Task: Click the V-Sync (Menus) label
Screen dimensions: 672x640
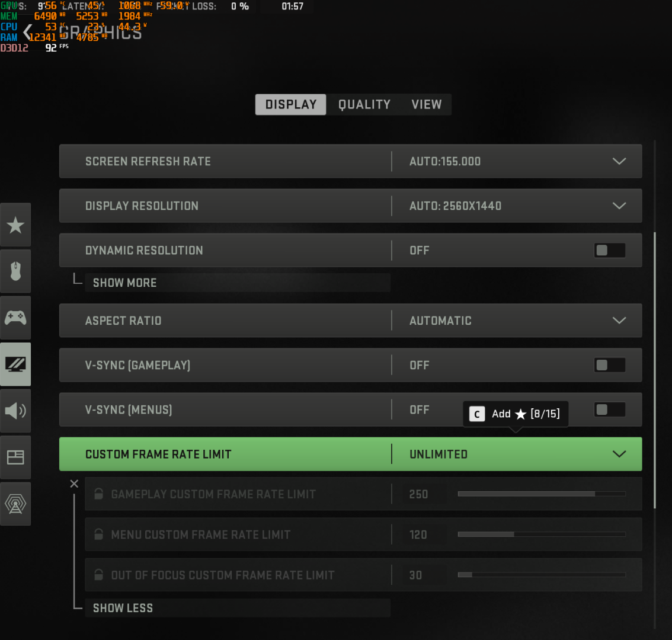Action: tap(129, 410)
